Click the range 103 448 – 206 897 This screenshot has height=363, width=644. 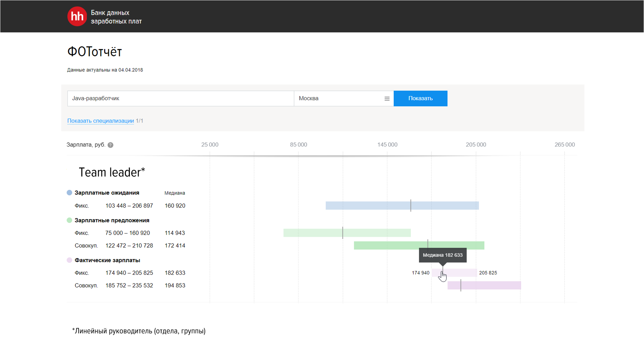(129, 206)
